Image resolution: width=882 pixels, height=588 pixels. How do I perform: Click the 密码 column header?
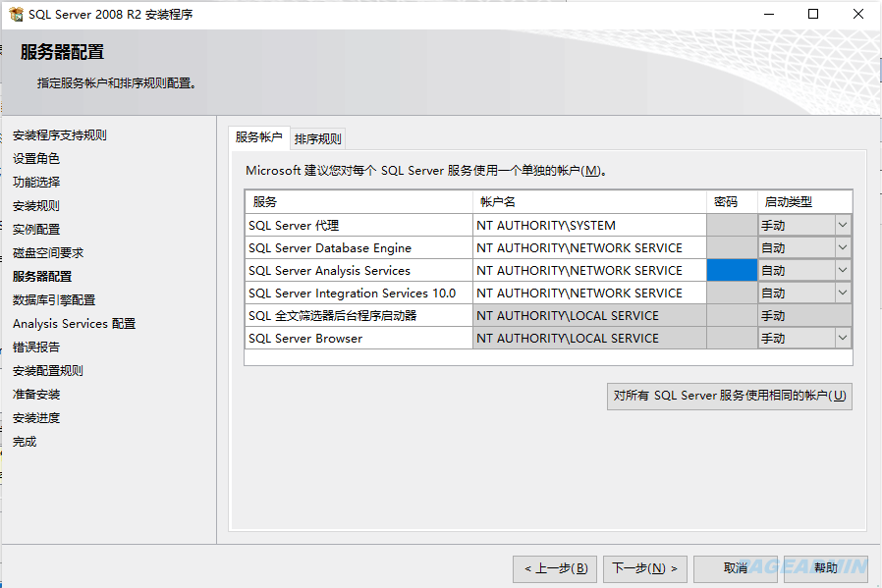click(x=732, y=202)
